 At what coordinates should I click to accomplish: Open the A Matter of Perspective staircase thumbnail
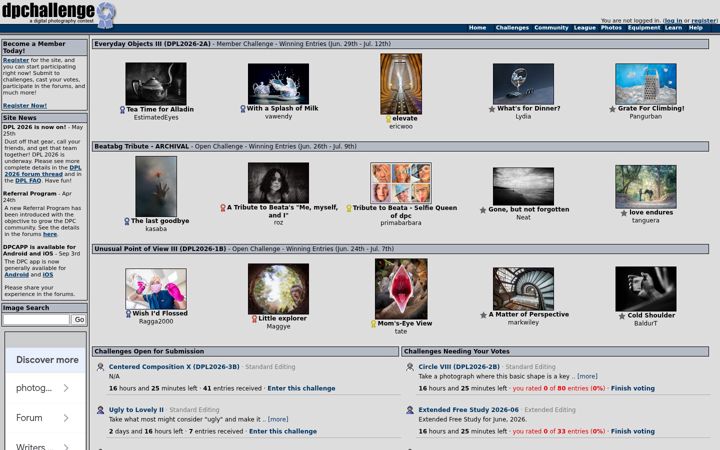pyautogui.click(x=523, y=289)
